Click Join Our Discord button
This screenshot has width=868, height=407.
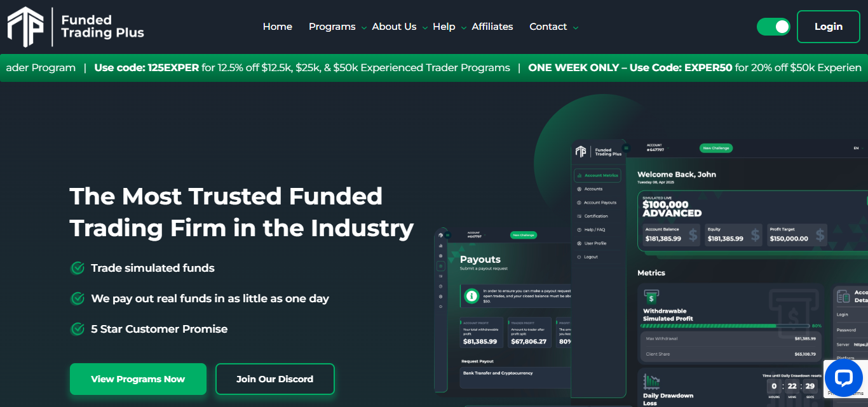275,379
